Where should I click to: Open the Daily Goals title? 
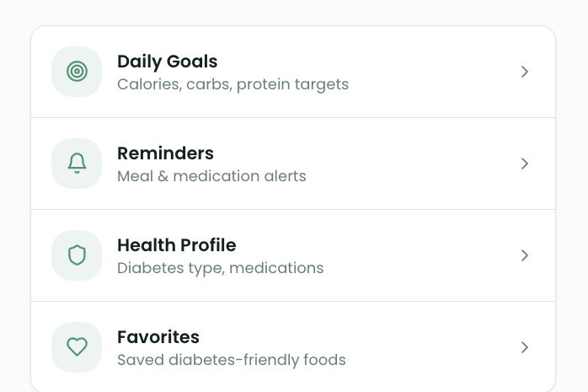tap(168, 62)
